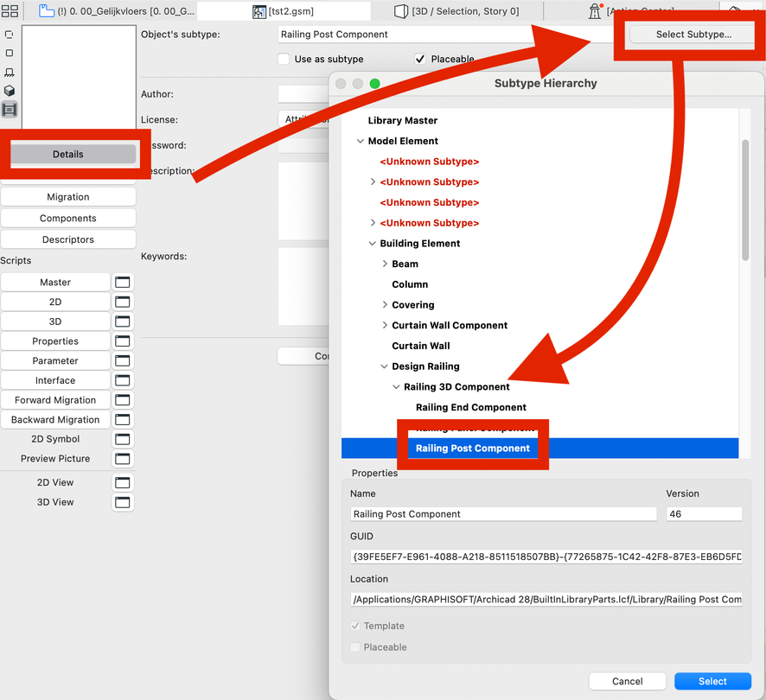Click the Select Subtype... button
Viewport: 766px width, 700px height.
(x=693, y=35)
